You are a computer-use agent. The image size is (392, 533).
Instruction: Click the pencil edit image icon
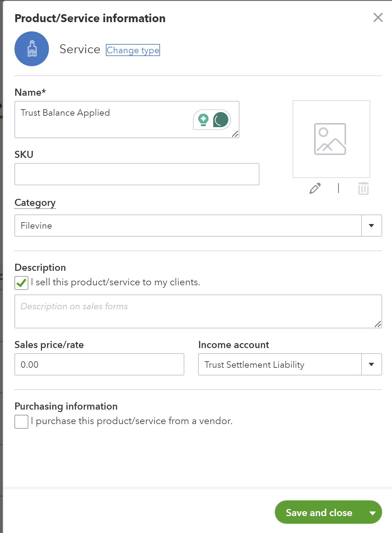pyautogui.click(x=315, y=188)
